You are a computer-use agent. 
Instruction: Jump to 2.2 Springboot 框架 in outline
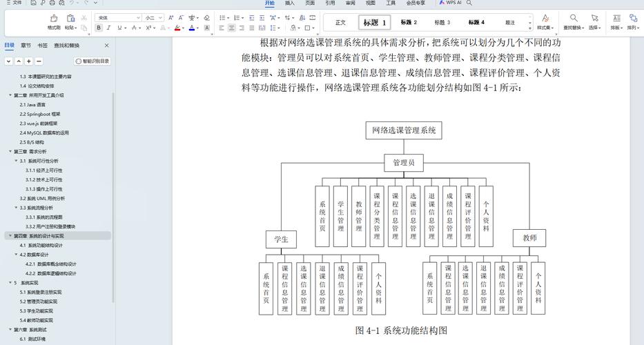pos(40,114)
